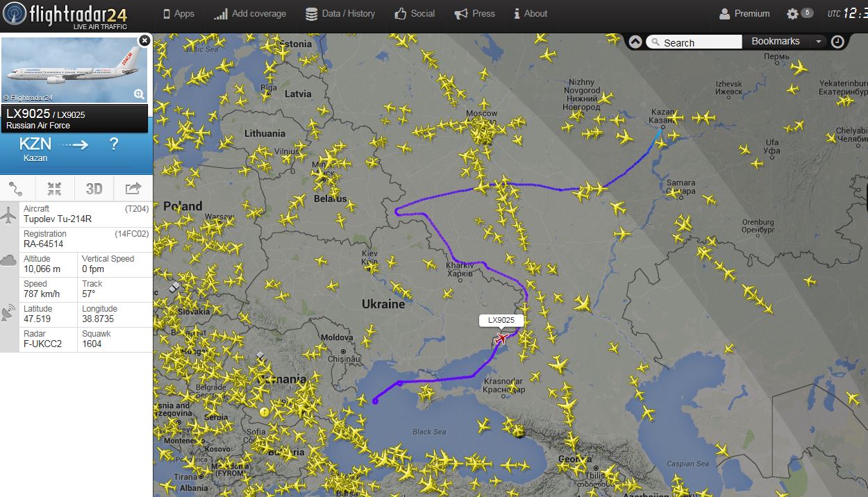Click into the Search field
This screenshot has width=868, height=497.
click(694, 42)
